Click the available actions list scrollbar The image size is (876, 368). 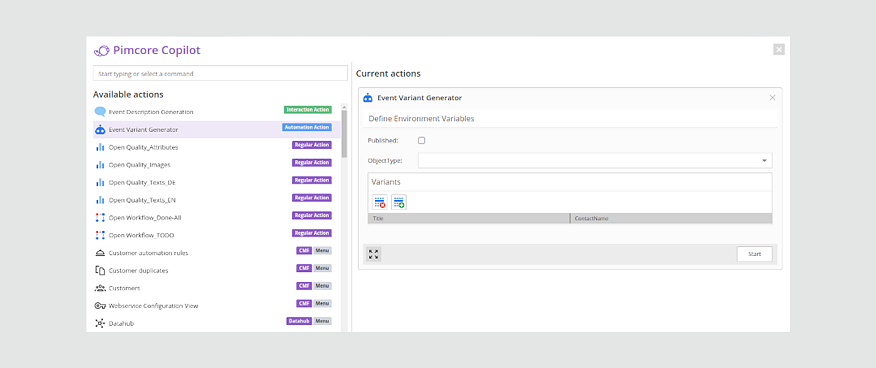pyautogui.click(x=344, y=134)
